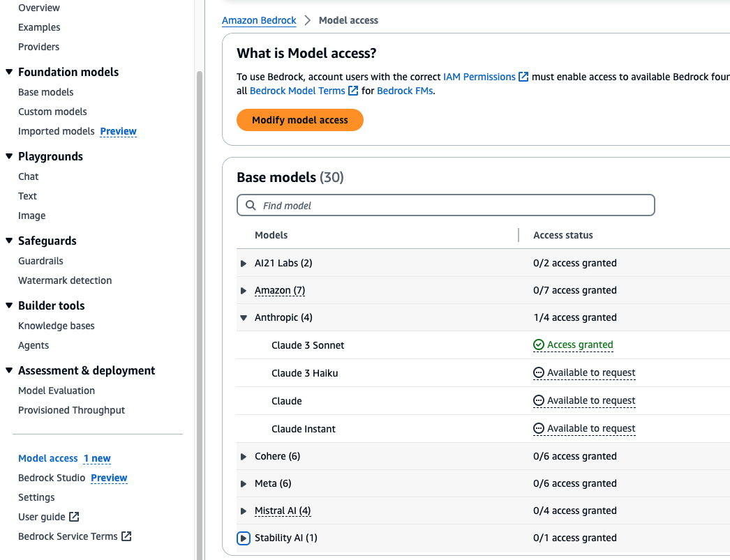Image resolution: width=730 pixels, height=560 pixels.
Task: Expand the Stability AI model group
Action: (244, 538)
